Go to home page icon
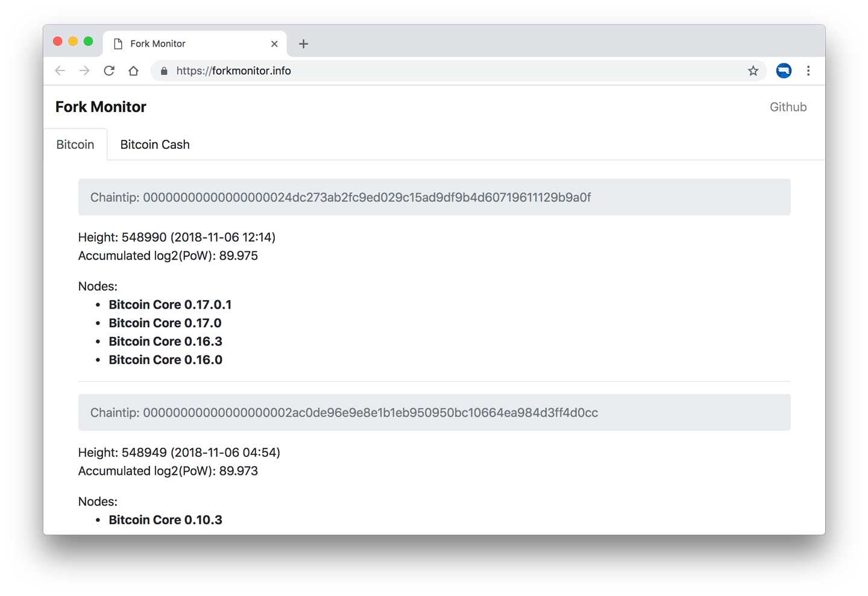 coord(134,71)
